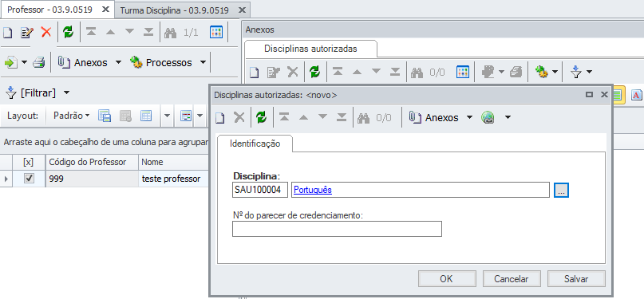Screen dimensions: 644x299
Task: Expand the Anexos dropdown in Professor toolbar
Action: click(x=118, y=63)
